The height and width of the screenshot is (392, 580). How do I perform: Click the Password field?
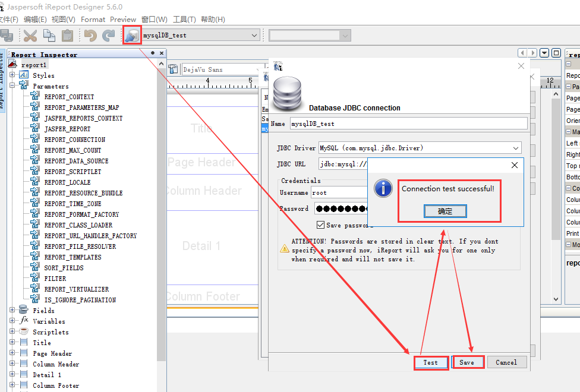(x=341, y=208)
